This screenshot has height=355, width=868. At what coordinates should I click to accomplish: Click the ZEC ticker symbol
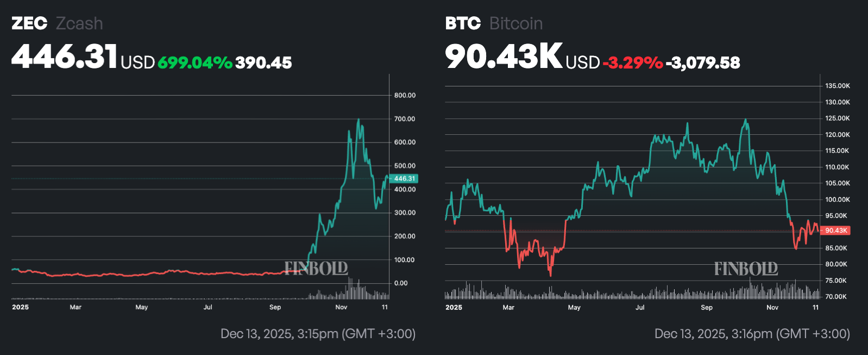pos(29,23)
